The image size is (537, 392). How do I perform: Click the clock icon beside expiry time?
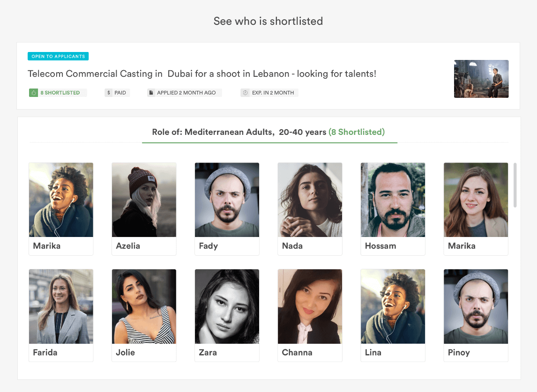tap(245, 93)
